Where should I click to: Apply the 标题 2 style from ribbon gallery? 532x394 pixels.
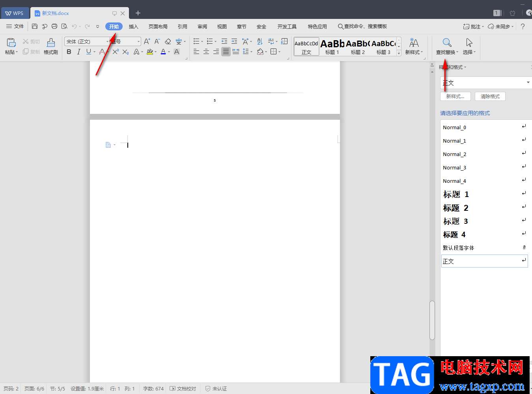358,46
